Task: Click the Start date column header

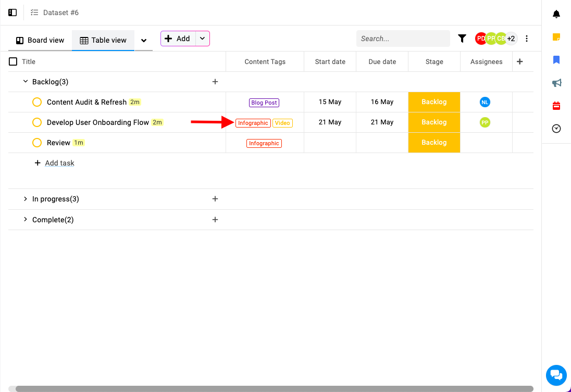Action: click(x=330, y=61)
